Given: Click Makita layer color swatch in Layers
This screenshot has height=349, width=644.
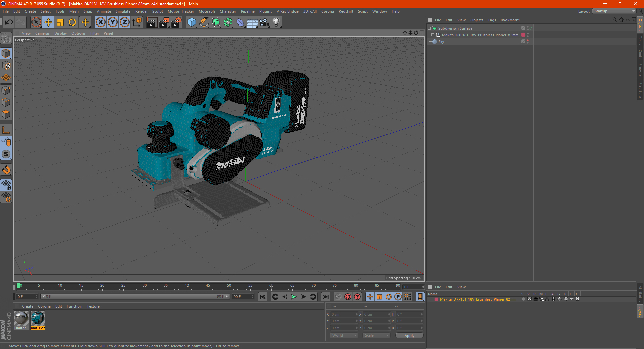Looking at the screenshot, I should tap(436, 299).
